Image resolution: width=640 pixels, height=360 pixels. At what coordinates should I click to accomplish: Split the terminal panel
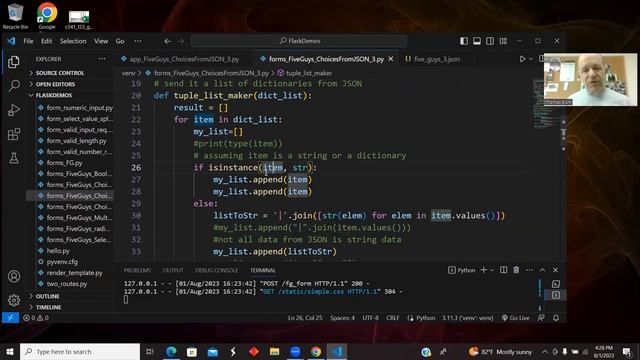coord(504,270)
